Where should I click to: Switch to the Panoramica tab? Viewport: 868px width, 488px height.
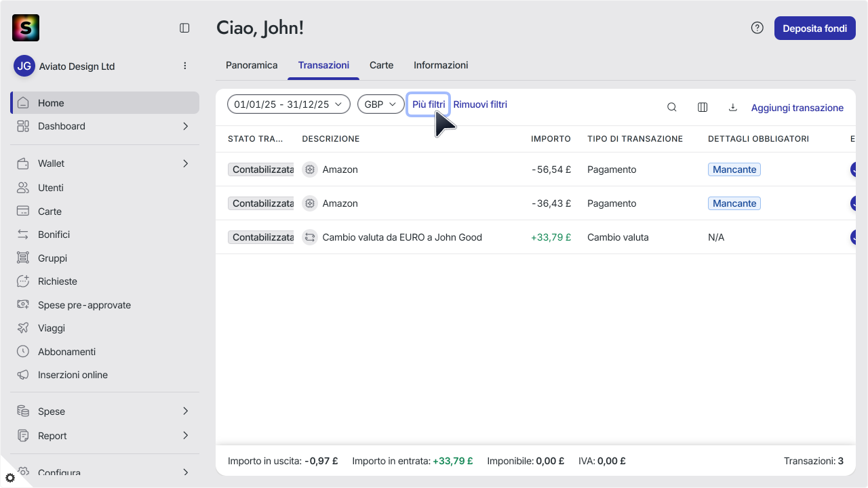pyautogui.click(x=252, y=65)
